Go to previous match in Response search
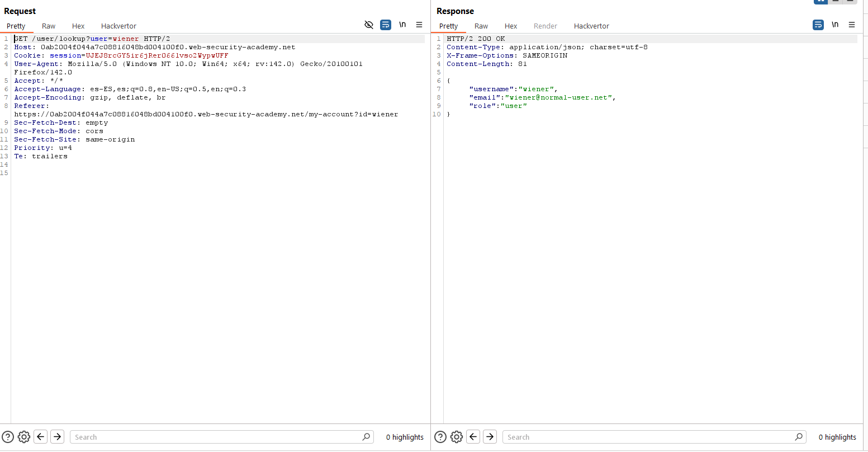Screen dimensions: 868x452 click(473, 437)
